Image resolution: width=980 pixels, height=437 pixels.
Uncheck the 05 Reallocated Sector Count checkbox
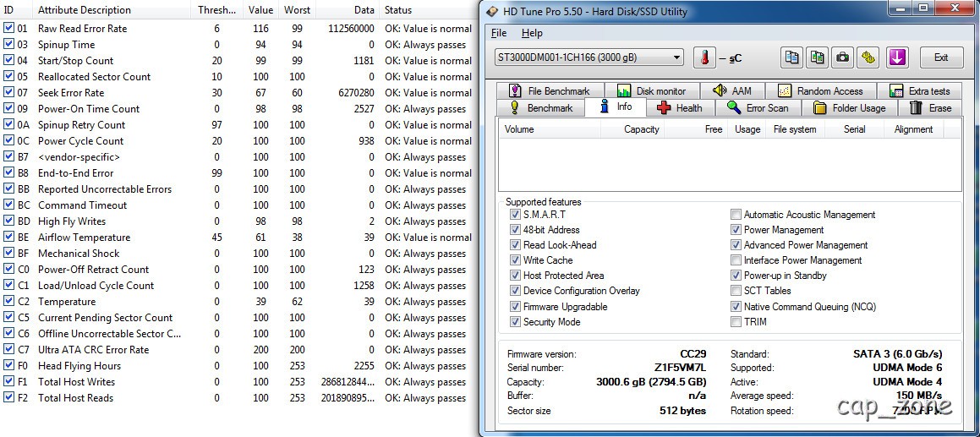(x=8, y=76)
